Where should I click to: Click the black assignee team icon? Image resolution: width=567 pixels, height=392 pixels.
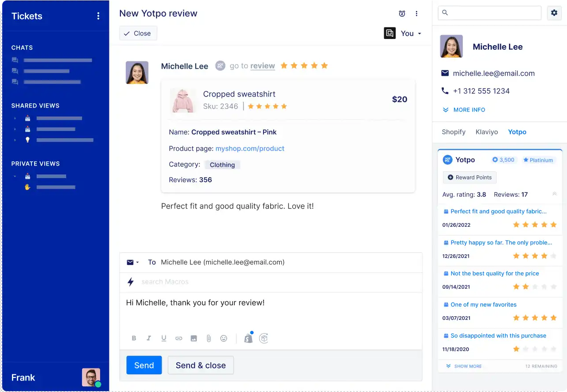coord(390,33)
